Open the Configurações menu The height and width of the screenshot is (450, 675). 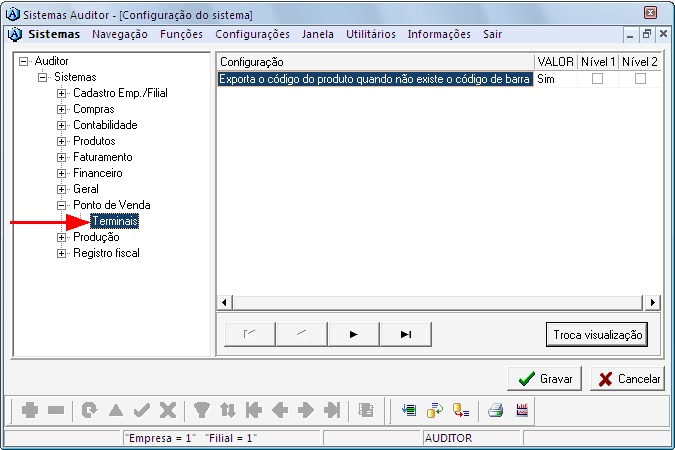pyautogui.click(x=252, y=34)
